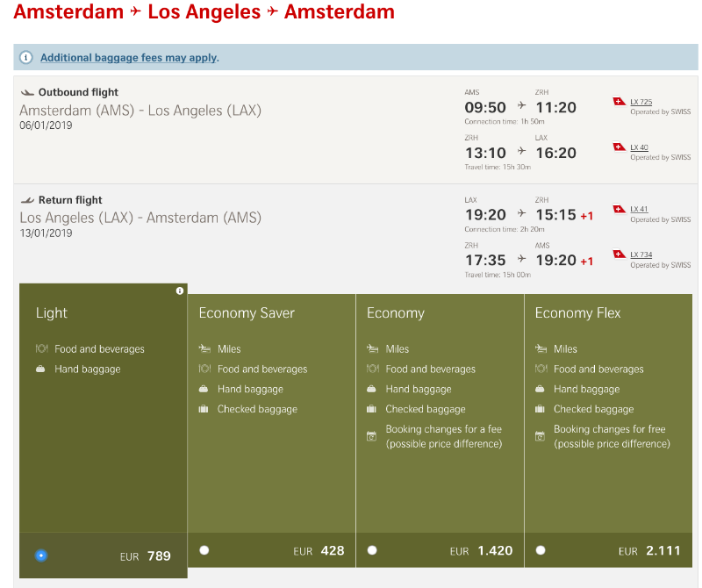Viewport: 702px width, 588px height.
Task: Click the return flight landing plane icon
Action: (26, 200)
